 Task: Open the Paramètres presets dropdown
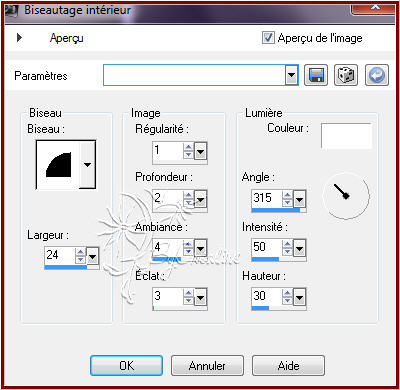click(x=292, y=75)
